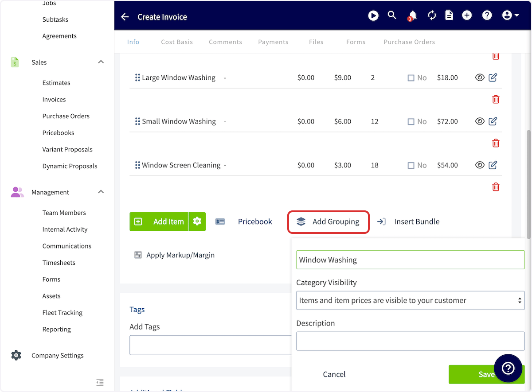Open Team Members in the sidebar
This screenshot has height=392, width=532.
point(64,213)
